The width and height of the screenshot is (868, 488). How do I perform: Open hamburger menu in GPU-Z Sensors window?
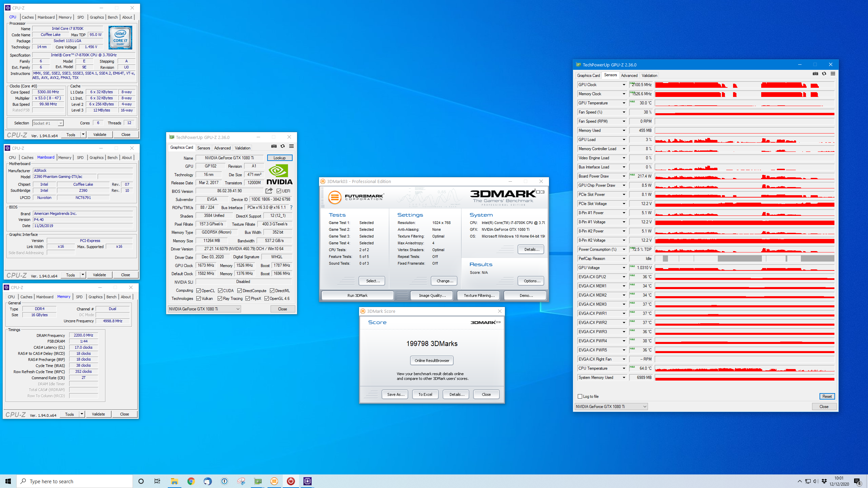tap(833, 74)
